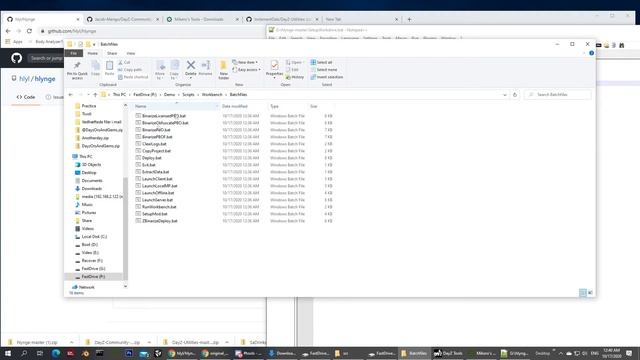Viewport: 640px width, 360px height.
Task: Click the Explorer Help icon
Action: [591, 53]
